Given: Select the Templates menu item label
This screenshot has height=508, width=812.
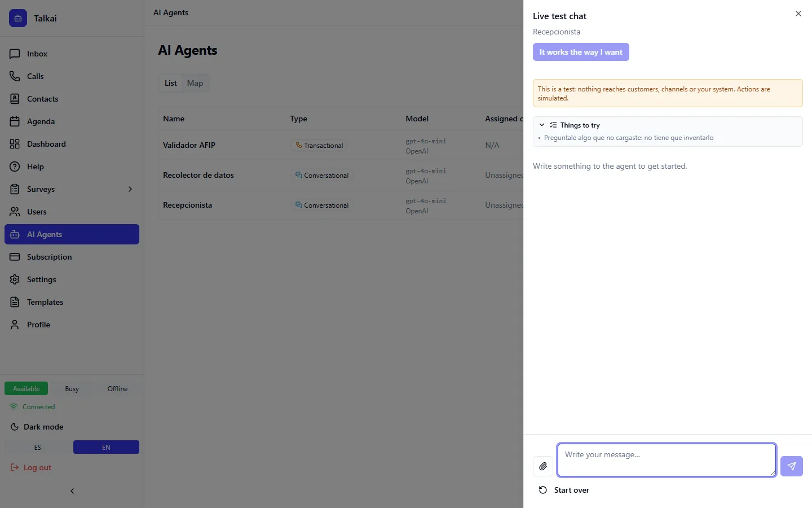Looking at the screenshot, I should [x=45, y=302].
